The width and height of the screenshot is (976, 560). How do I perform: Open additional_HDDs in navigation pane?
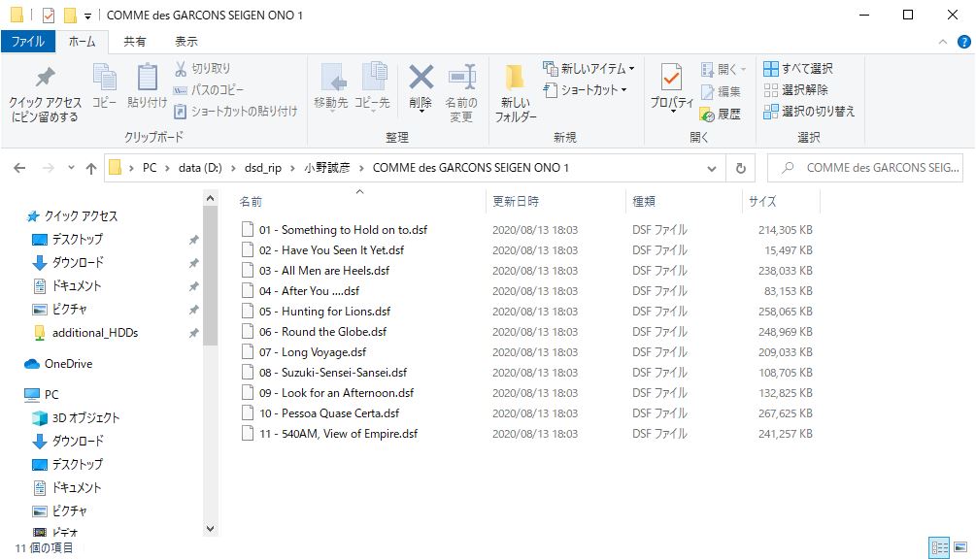(94, 333)
